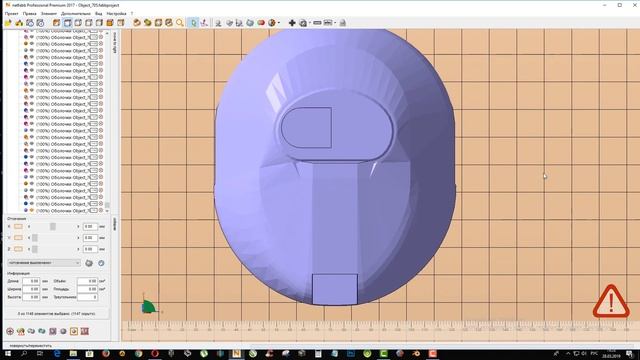Click the axes move tool beside the pointer
This screenshot has height=360, width=640.
point(204,23)
